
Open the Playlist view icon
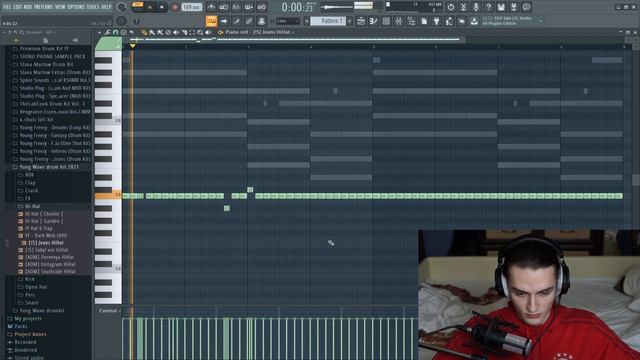coord(361,21)
